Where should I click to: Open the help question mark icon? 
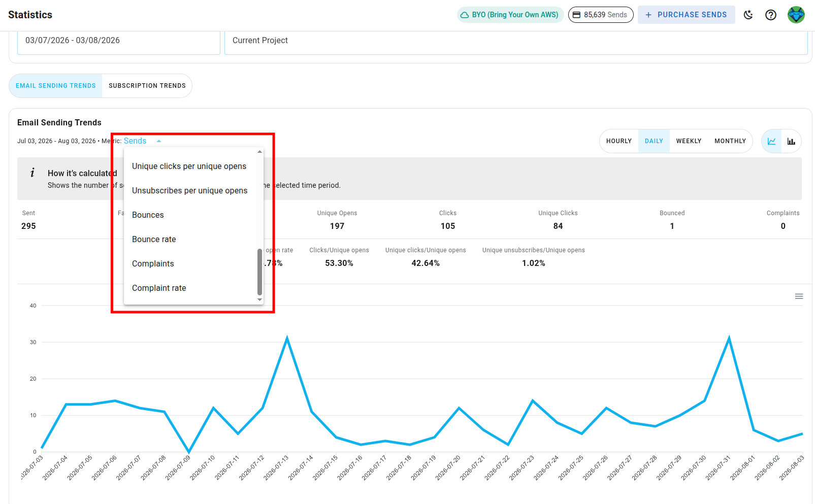pos(771,15)
